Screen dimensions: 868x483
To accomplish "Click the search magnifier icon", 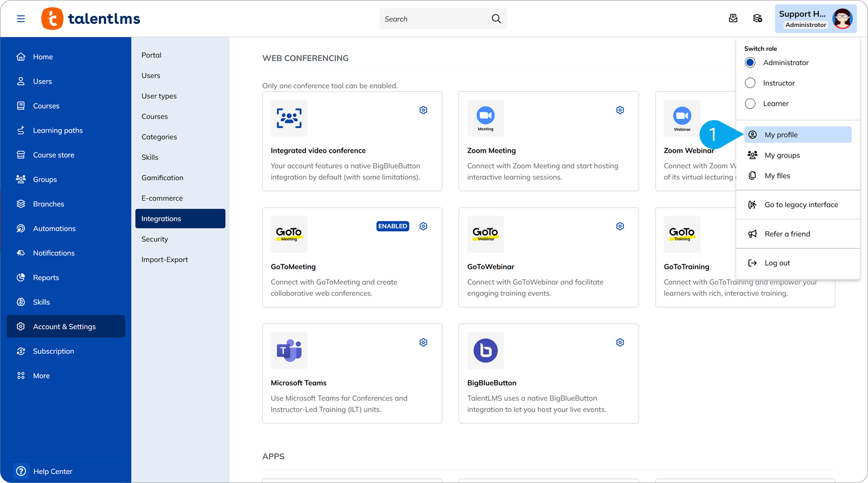I will [496, 19].
